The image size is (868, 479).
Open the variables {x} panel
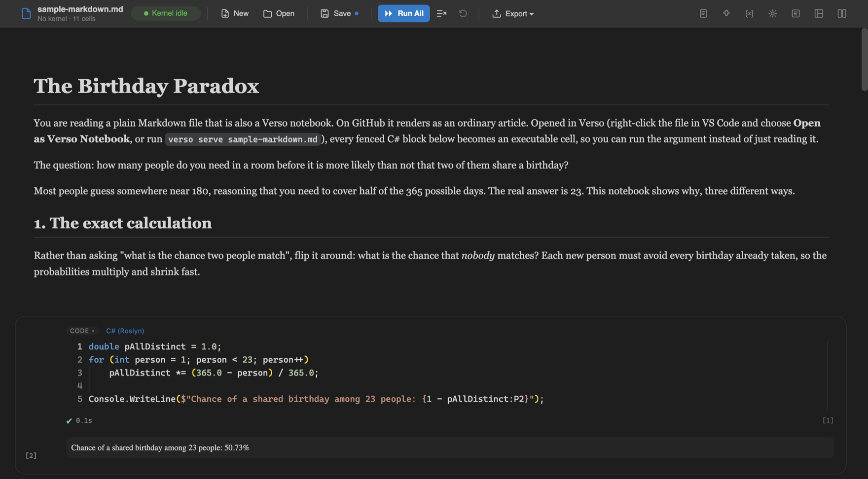click(750, 14)
